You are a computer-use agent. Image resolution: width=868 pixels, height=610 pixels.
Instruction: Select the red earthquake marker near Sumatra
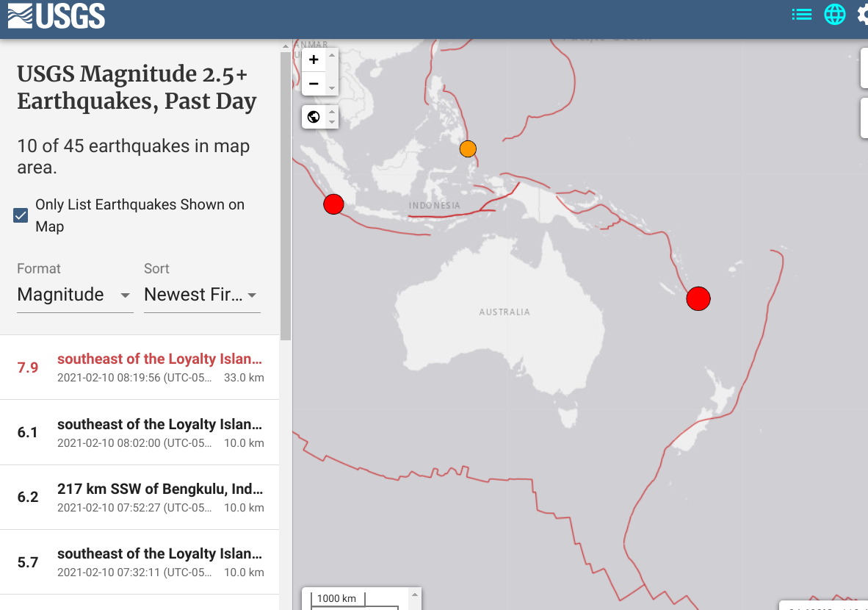pos(333,204)
